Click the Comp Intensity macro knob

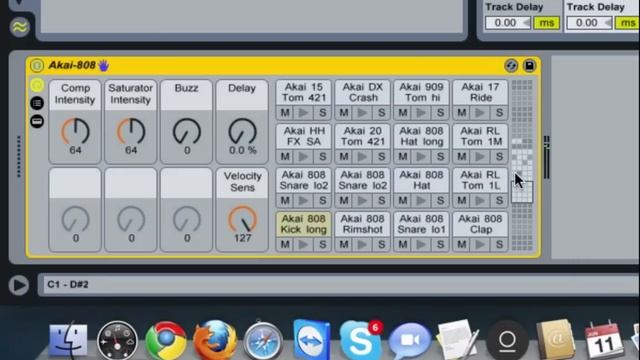75,131
